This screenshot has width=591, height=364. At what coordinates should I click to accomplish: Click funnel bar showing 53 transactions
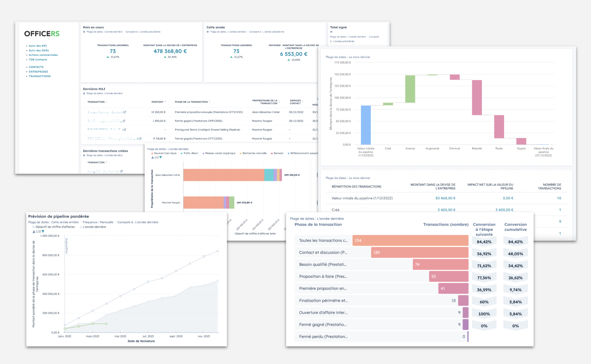tap(449, 276)
